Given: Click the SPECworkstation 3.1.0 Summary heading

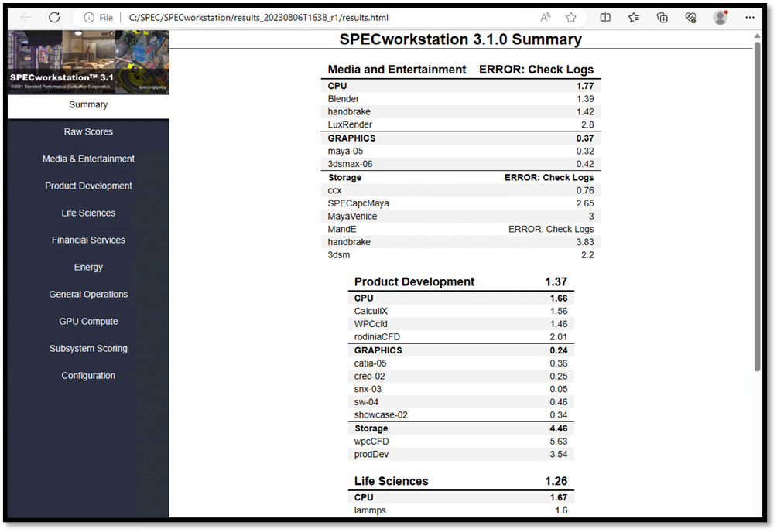Looking at the screenshot, I should tap(460, 39).
